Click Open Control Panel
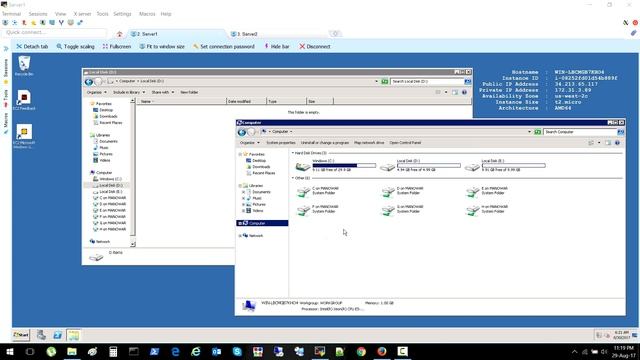The width and height of the screenshot is (640, 360). tap(405, 143)
